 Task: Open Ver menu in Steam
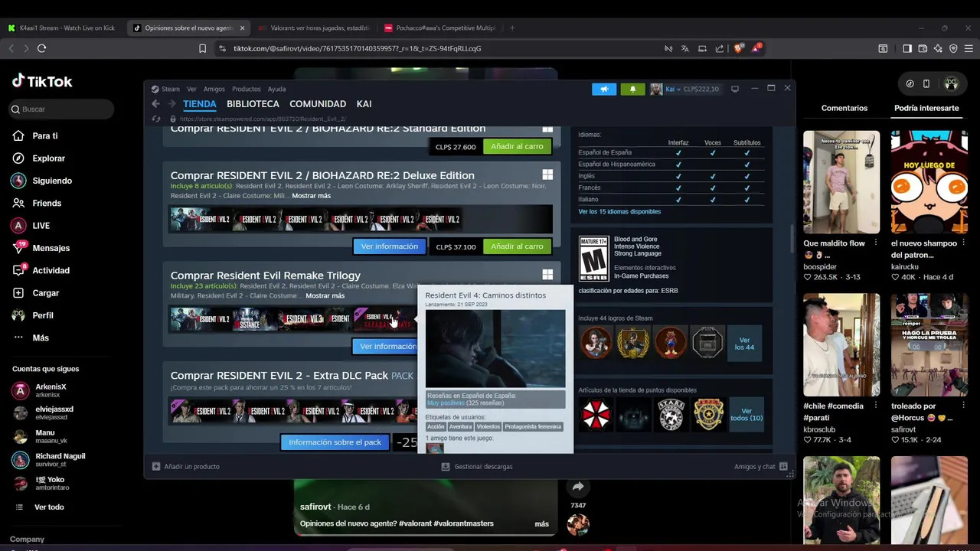click(x=191, y=89)
